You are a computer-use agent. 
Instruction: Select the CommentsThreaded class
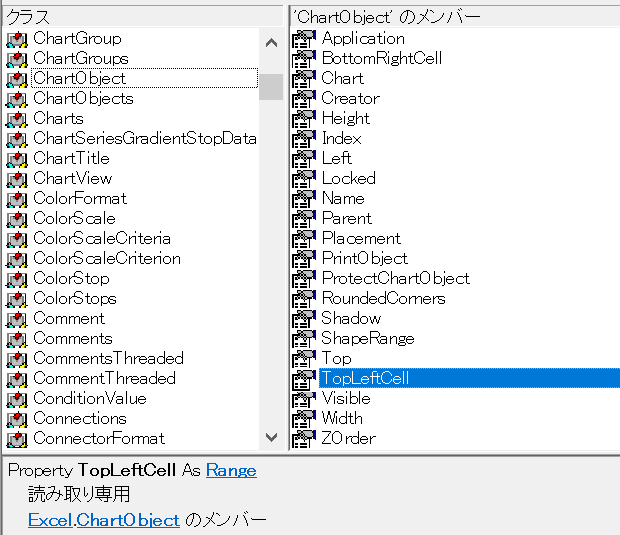coord(108,359)
